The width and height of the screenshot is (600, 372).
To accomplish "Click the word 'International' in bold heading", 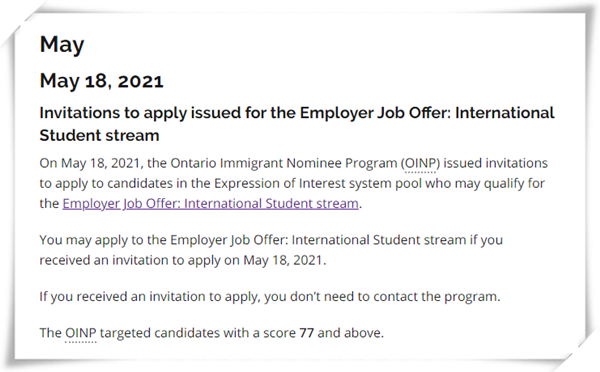I will (x=504, y=113).
